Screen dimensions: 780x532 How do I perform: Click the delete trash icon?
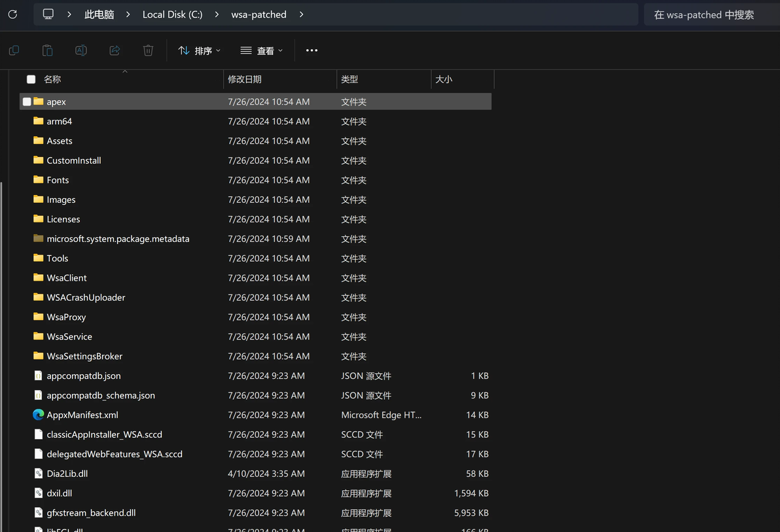pyautogui.click(x=149, y=50)
